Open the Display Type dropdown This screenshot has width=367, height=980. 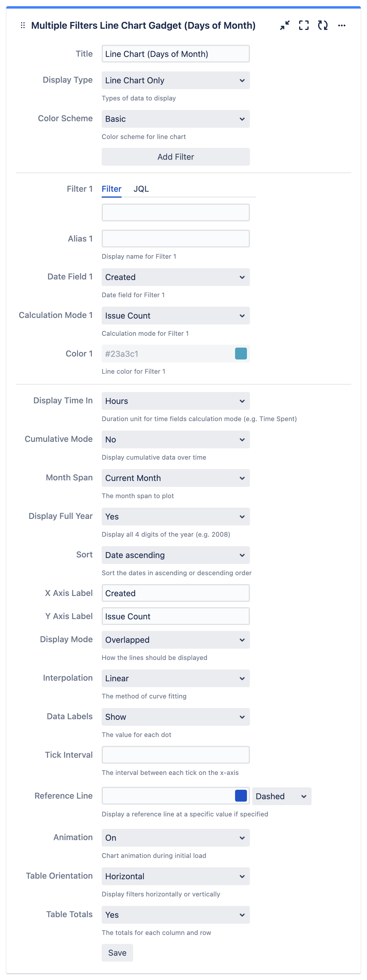click(x=175, y=81)
